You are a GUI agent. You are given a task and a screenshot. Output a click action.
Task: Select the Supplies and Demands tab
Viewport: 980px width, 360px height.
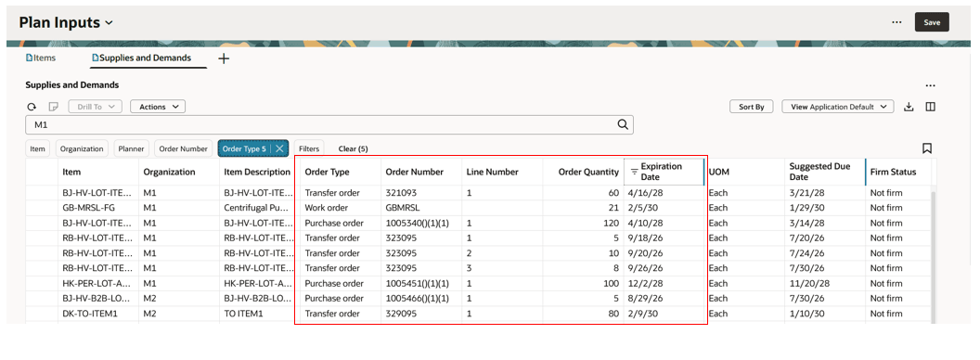click(x=141, y=58)
